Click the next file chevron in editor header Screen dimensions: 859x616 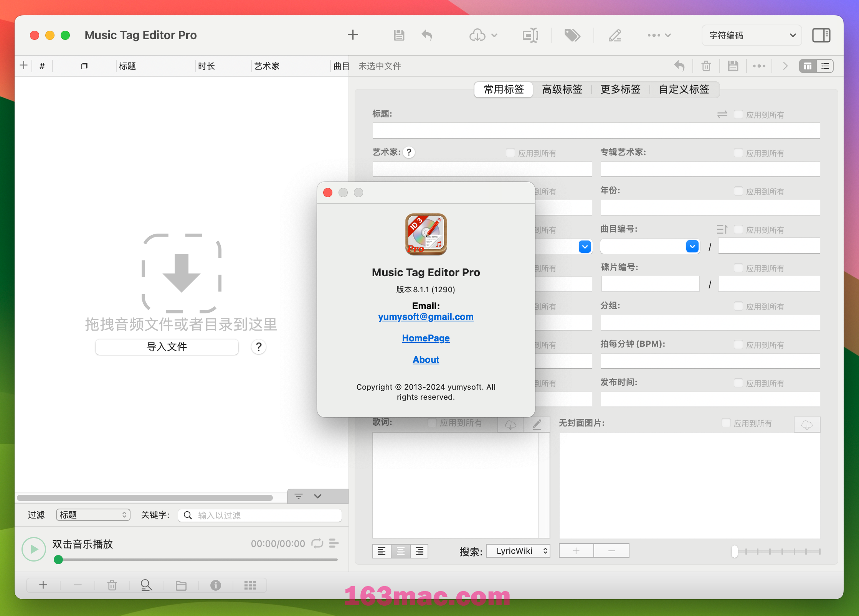785,66
